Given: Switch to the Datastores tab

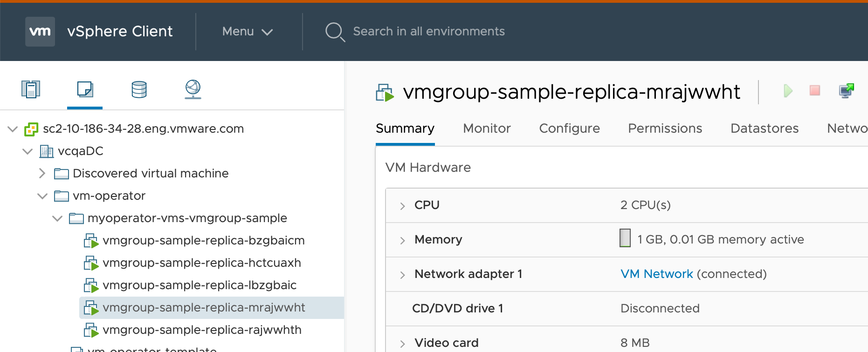Looking at the screenshot, I should (765, 129).
